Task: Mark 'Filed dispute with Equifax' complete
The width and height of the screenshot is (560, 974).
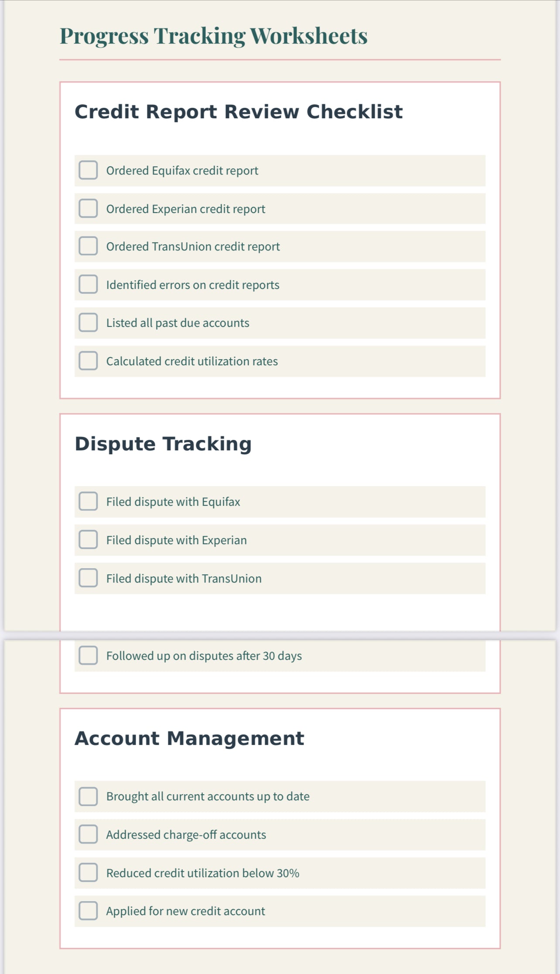Action: [x=88, y=502]
